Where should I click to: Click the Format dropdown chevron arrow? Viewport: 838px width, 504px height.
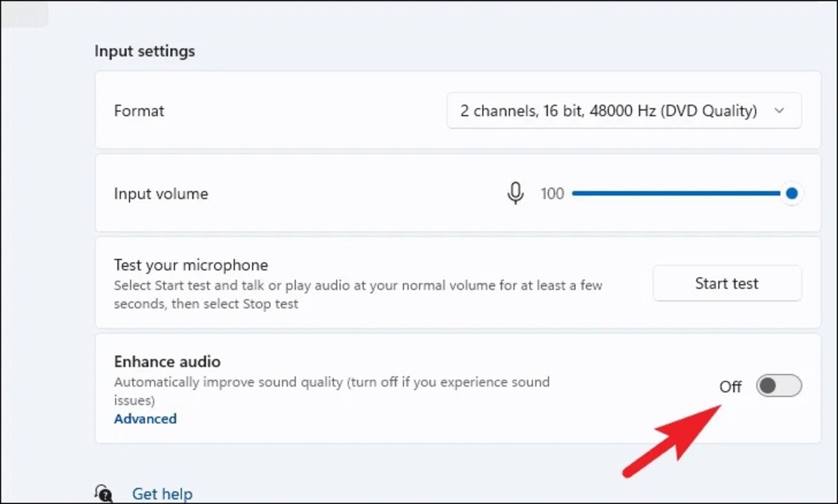click(x=779, y=111)
